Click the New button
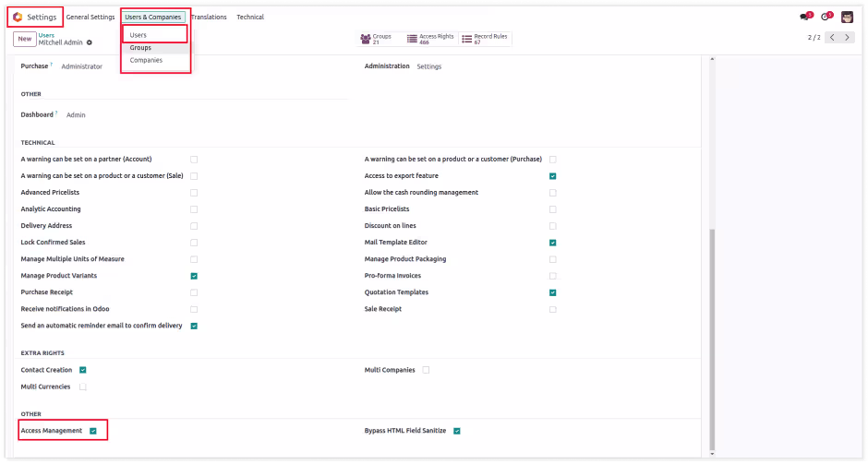The height and width of the screenshot is (464, 868). (x=25, y=39)
